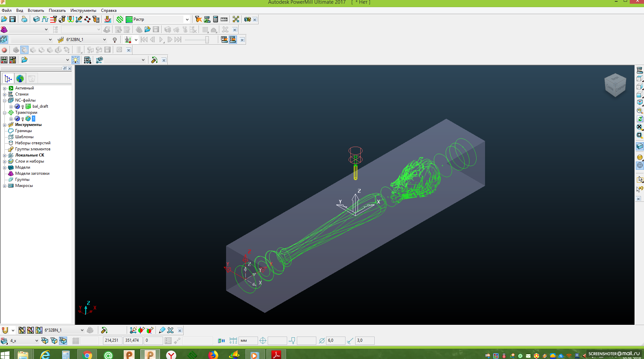Select the explorer tree view tab icon
Viewport: 644px width, 359px height.
coord(8,79)
